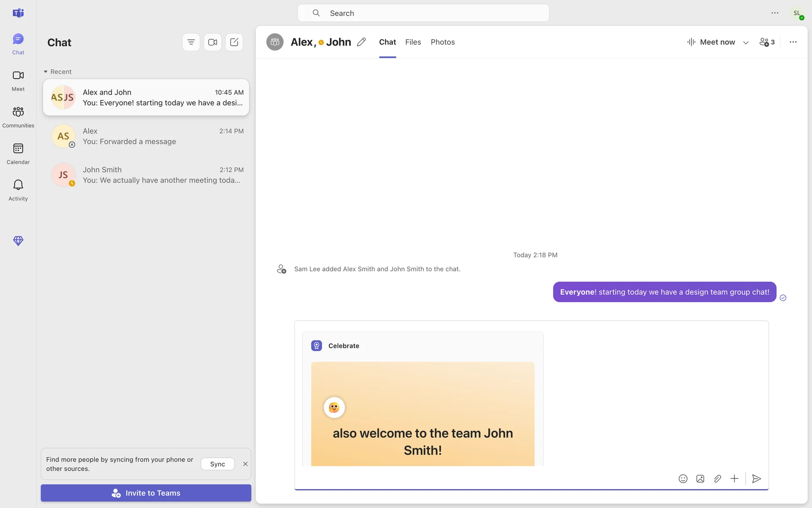This screenshot has height=508, width=812.
Task: Expand Meet now dropdown chevron
Action: click(x=746, y=42)
